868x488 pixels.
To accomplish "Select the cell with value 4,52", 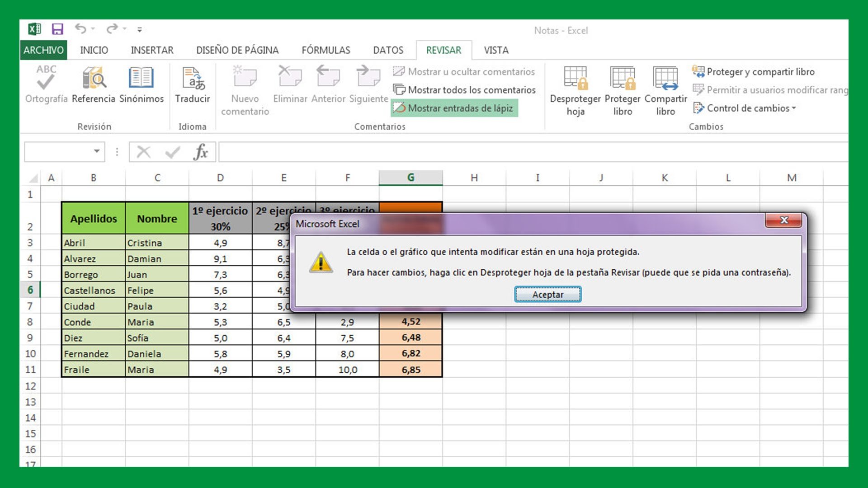I will [x=410, y=322].
